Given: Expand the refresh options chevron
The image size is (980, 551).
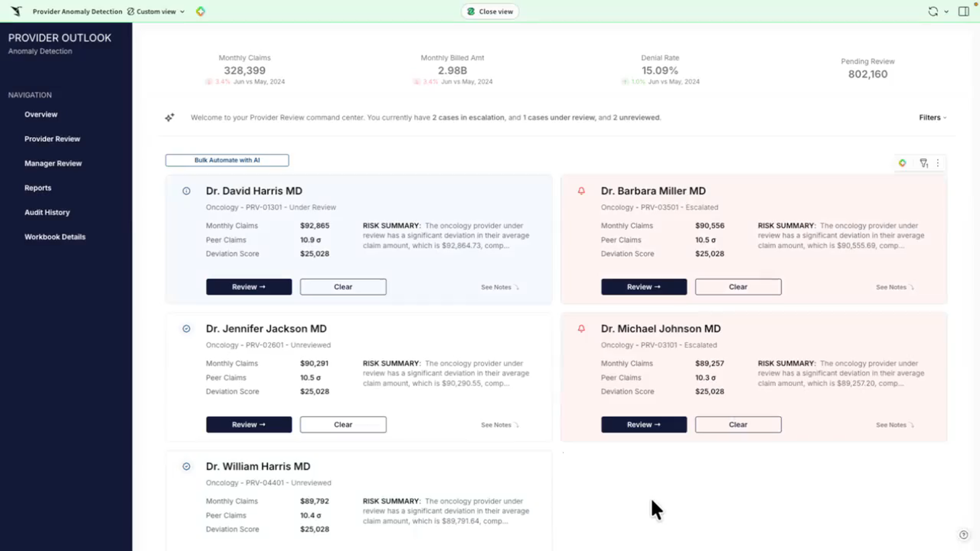Looking at the screenshot, I should pos(947,12).
